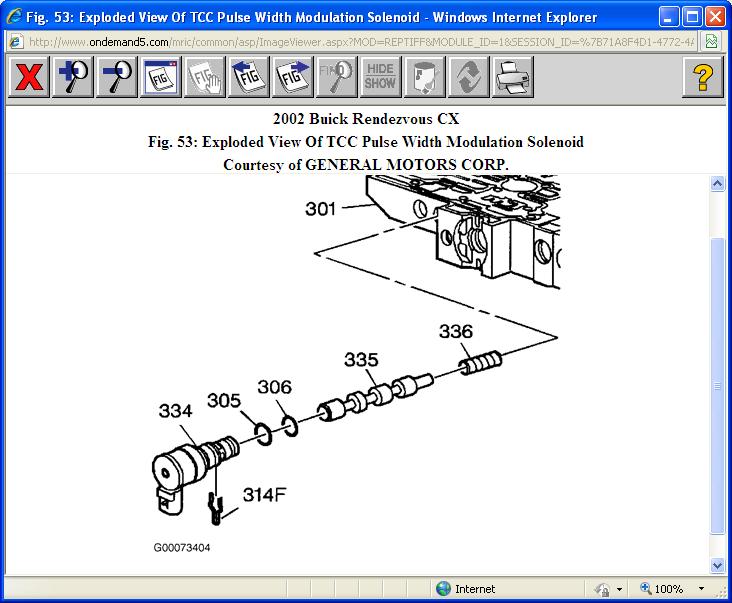Click part label 334 in diagram
The height and width of the screenshot is (603, 732).
pyautogui.click(x=175, y=411)
